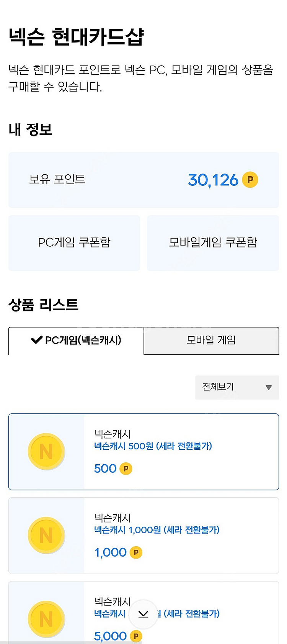
Task: Click the Nexon cash coin for 1,000원 item
Action: click(46, 535)
